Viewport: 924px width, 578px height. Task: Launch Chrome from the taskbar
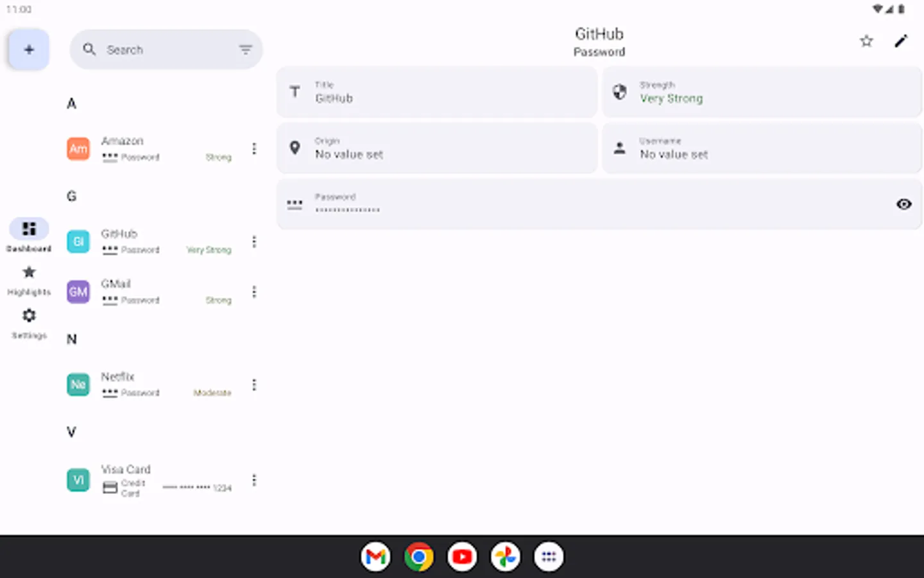point(418,557)
